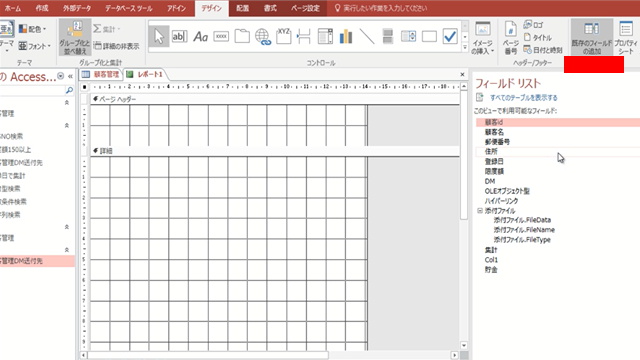Screen dimensions: 640x360
Task: Select the Combo Box control
Action: click(325, 36)
